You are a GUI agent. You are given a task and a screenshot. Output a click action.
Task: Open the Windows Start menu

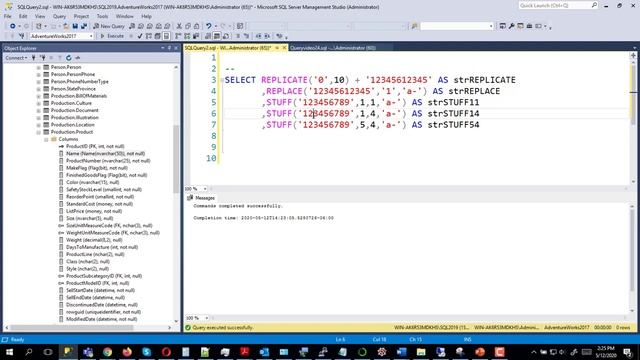9,352
